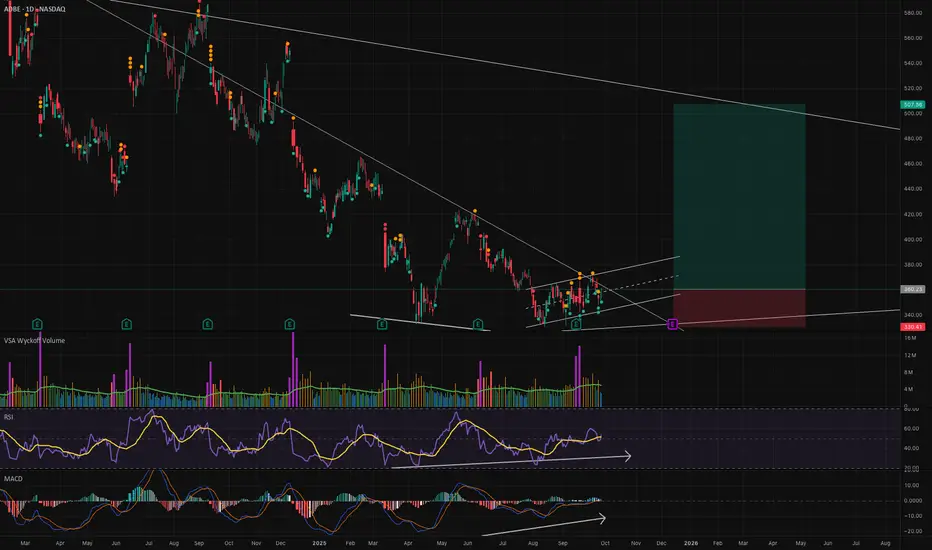
Task: Click the leftmost green earnings E marker
Action: pos(37,324)
